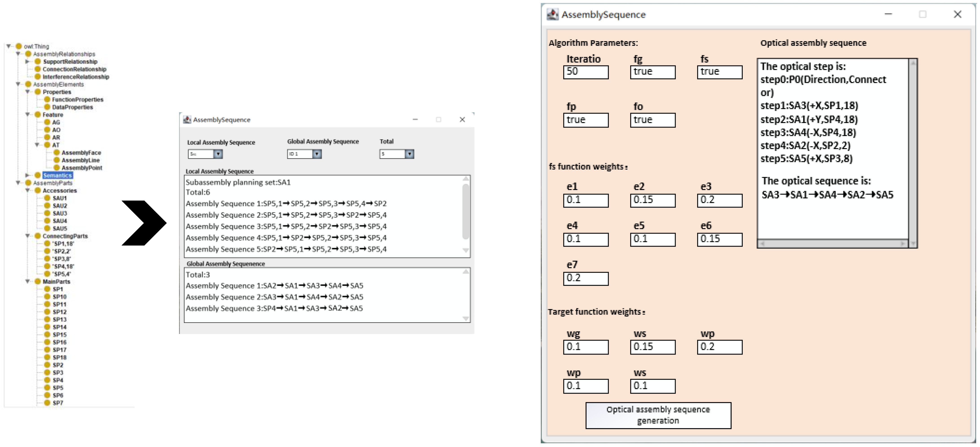Open the Local Assembly Sequence dropdown

(x=218, y=154)
